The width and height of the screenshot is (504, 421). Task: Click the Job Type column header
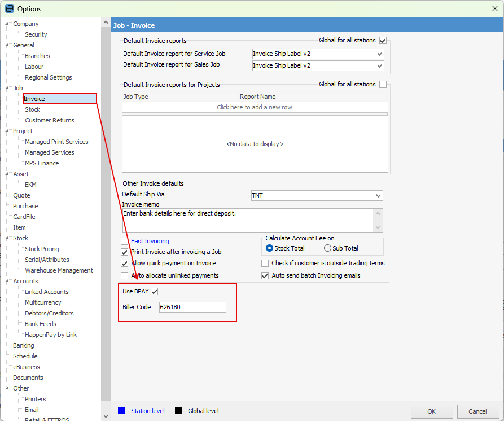[x=180, y=97]
